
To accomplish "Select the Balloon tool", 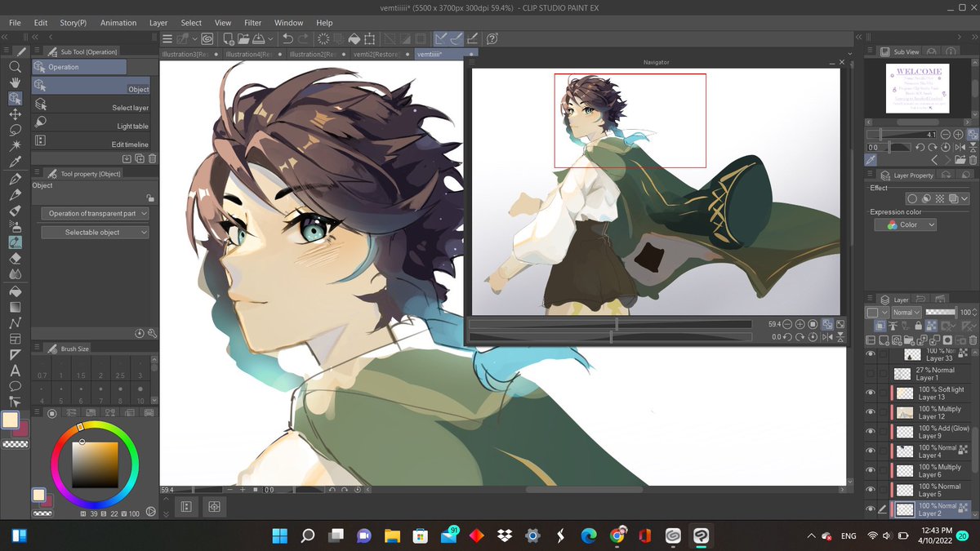I will (x=15, y=385).
